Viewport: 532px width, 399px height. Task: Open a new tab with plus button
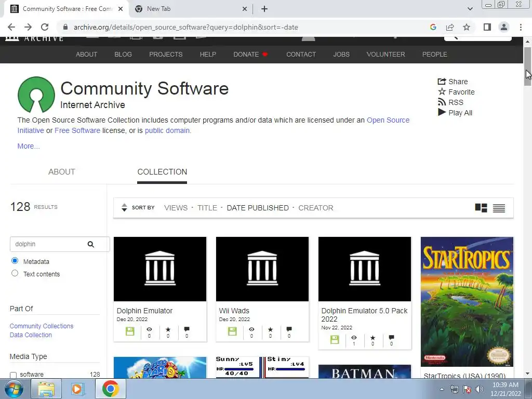[x=264, y=9]
